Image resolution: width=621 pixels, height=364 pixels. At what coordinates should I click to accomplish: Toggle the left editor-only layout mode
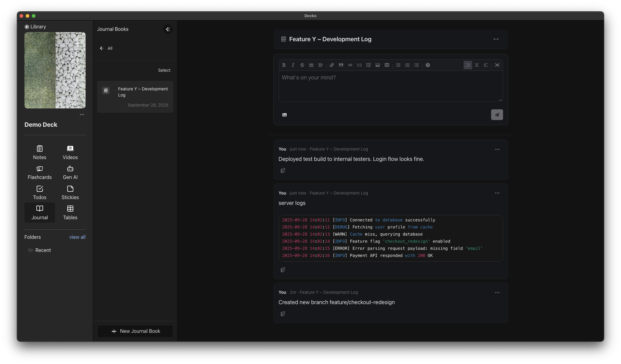point(468,65)
